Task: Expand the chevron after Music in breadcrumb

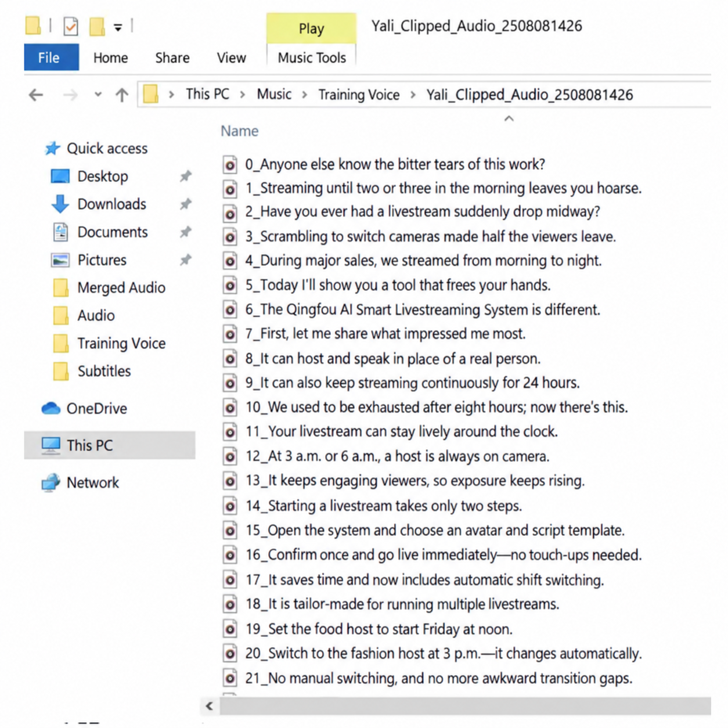Action: tap(304, 95)
